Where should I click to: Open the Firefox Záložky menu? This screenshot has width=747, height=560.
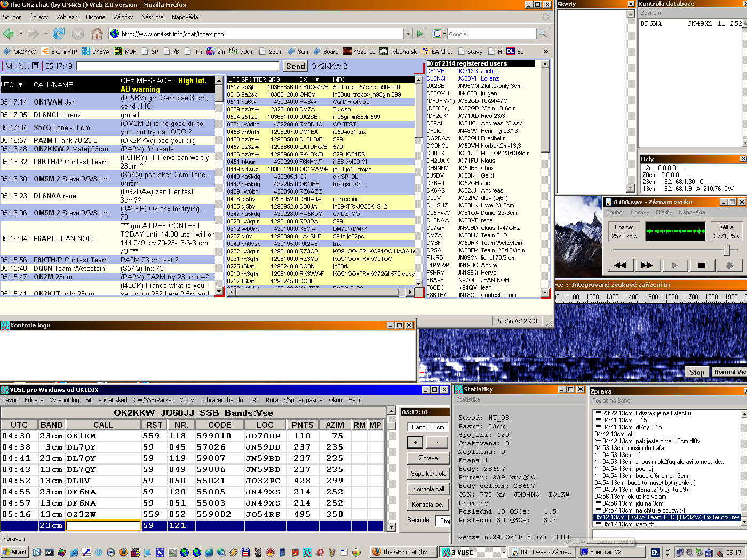click(x=123, y=17)
